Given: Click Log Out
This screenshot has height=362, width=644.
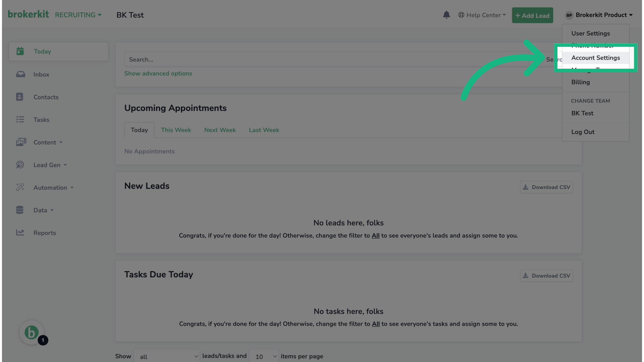Looking at the screenshot, I should [596, 132].
